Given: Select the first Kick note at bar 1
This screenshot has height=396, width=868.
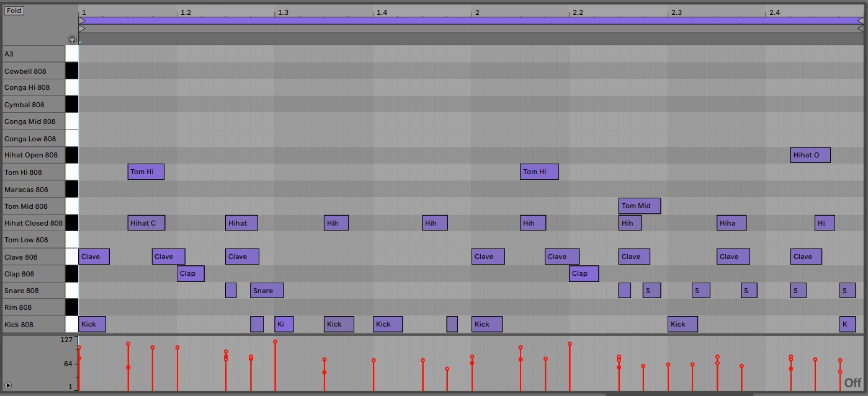Looking at the screenshot, I should (x=92, y=324).
